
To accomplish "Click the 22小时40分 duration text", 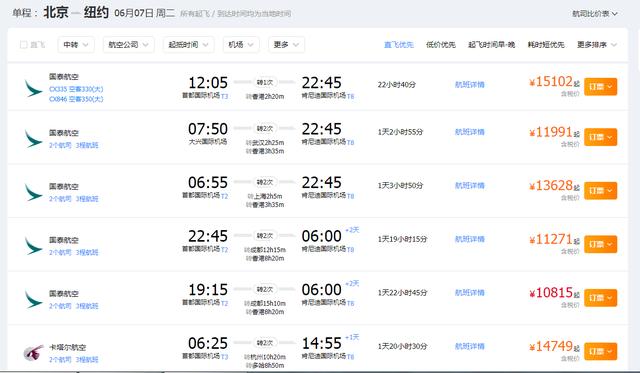I will point(397,84).
